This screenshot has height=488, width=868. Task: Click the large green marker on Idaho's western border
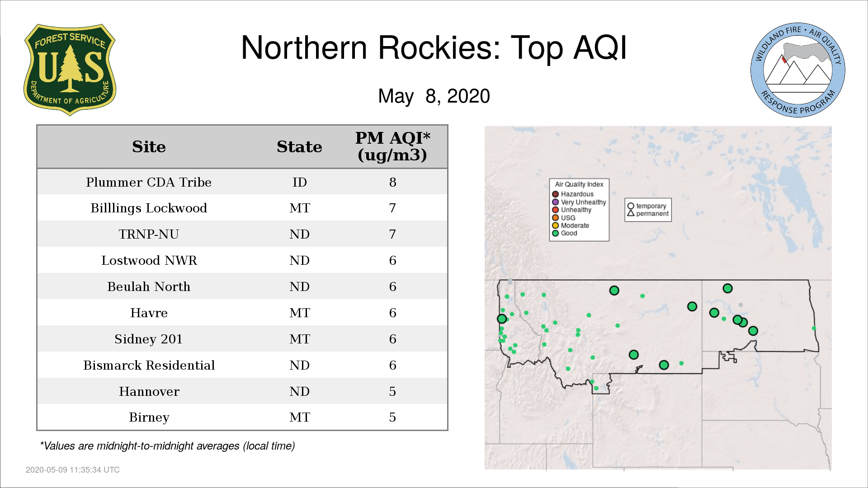click(x=502, y=319)
